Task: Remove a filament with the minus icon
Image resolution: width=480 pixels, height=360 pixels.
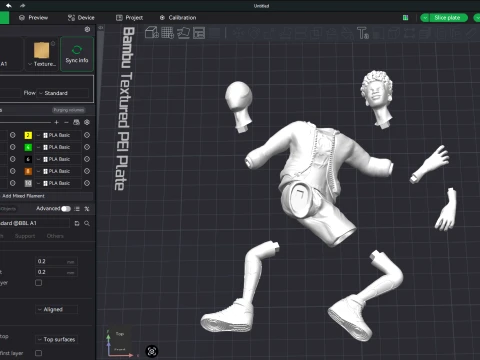Action: [66, 122]
